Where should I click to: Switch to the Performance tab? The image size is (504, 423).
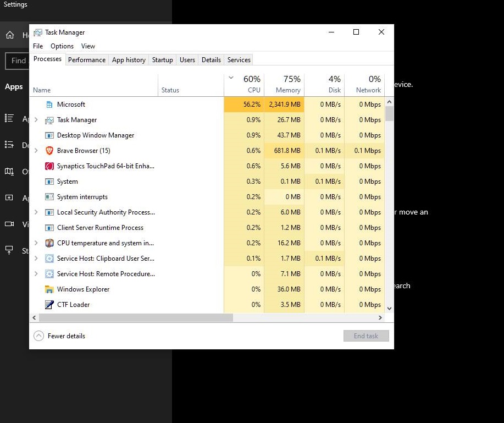(x=87, y=59)
